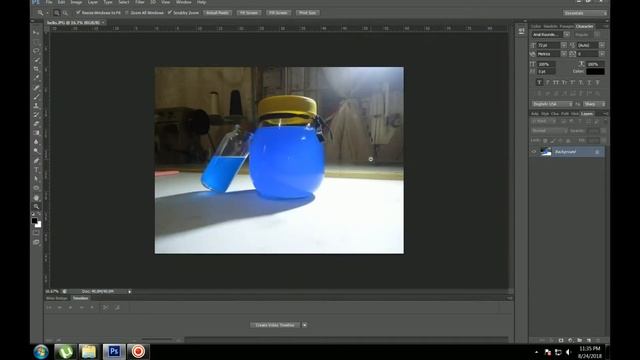This screenshot has height=360, width=640.
Task: Open collapsed History panel icon
Action: [x=521, y=31]
